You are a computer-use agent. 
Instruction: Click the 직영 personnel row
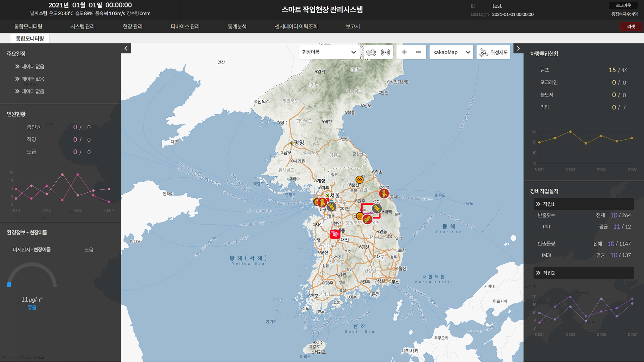(59, 139)
